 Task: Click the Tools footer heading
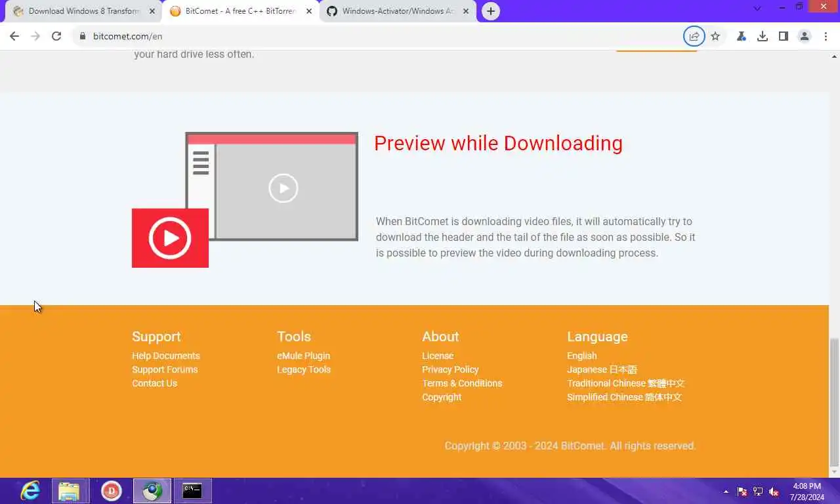coord(293,336)
